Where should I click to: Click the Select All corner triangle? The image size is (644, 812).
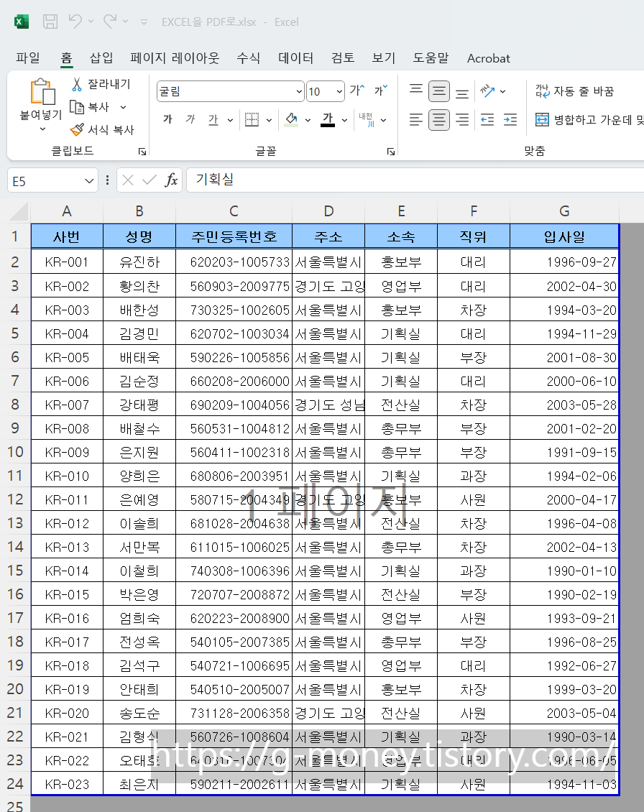click(19, 211)
